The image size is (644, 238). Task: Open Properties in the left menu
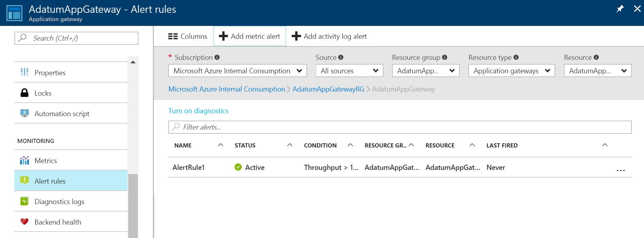pyautogui.click(x=71, y=72)
